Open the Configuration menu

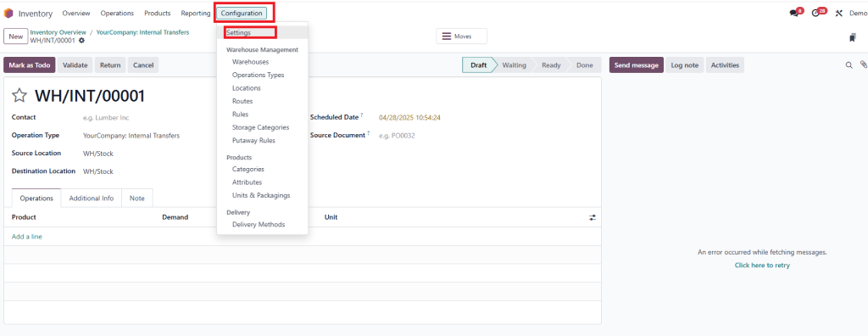(242, 13)
